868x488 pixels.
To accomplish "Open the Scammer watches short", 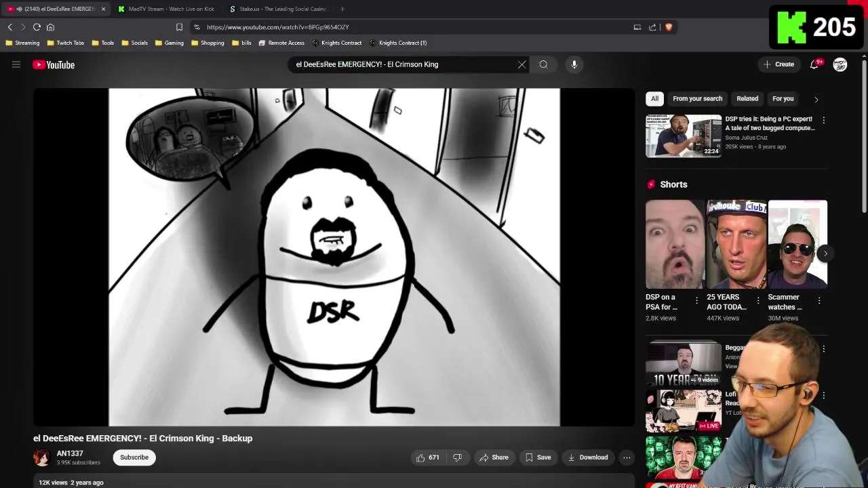I will click(797, 244).
